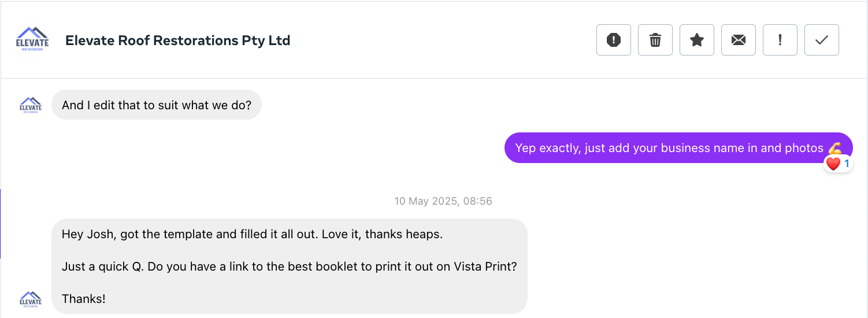Click the flexed bicep emoji

point(834,148)
